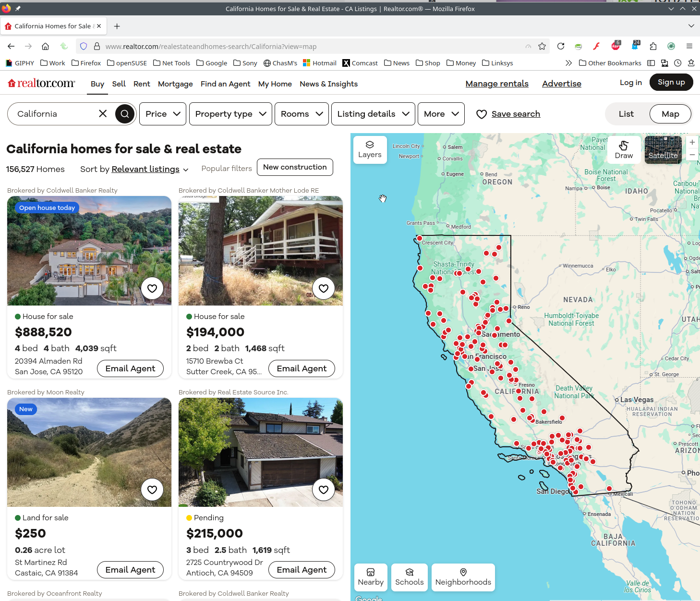Switch map to Satellite view thumbnail
This screenshot has width=700, height=601.
coord(663,149)
